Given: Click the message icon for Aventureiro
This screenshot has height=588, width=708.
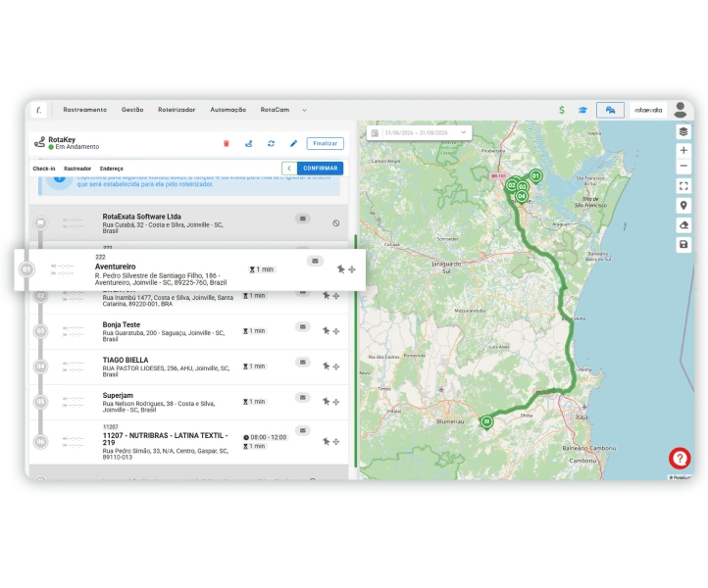Looking at the screenshot, I should pyautogui.click(x=315, y=261).
